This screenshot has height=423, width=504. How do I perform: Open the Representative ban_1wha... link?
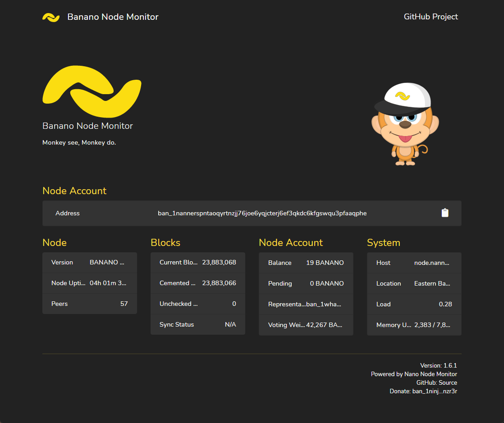click(x=324, y=304)
